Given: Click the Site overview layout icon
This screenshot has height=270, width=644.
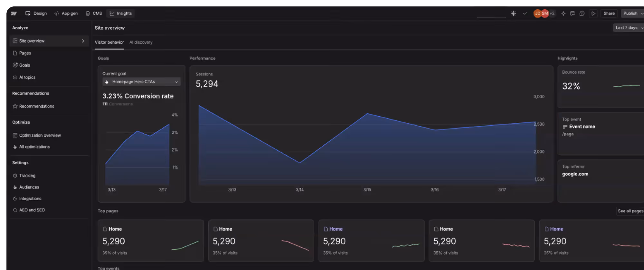Looking at the screenshot, I should 15,41.
